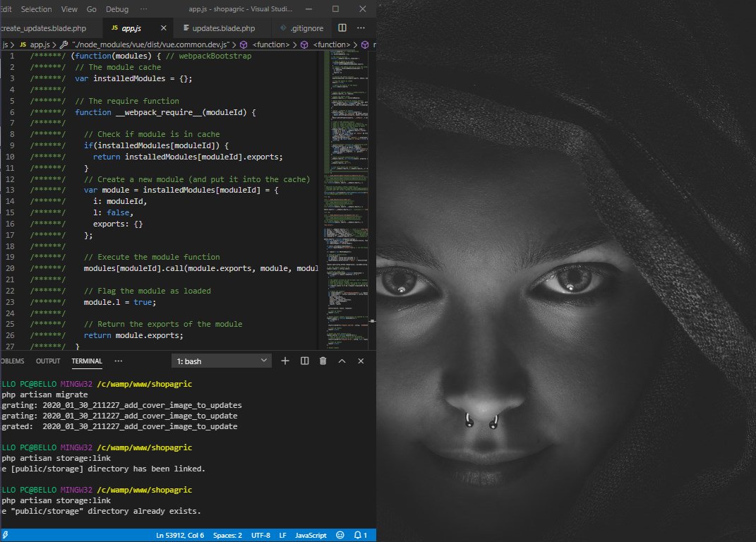Click '// webpackBootstrap' comment

[208, 56]
